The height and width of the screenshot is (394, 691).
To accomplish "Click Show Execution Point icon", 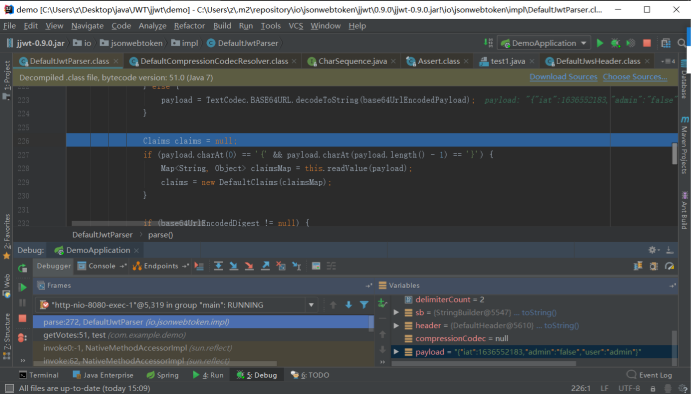I will (x=199, y=266).
